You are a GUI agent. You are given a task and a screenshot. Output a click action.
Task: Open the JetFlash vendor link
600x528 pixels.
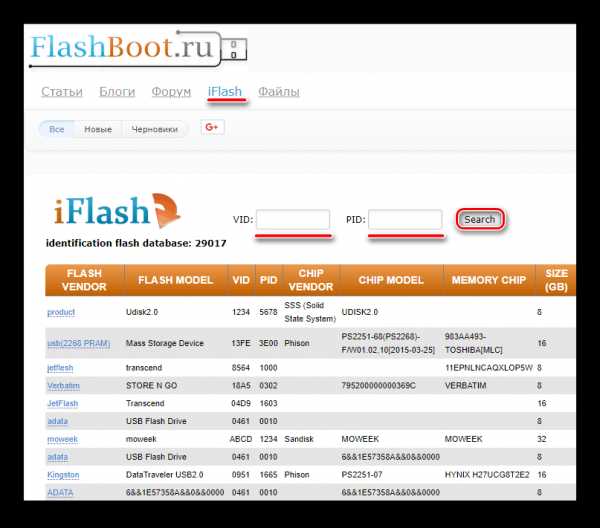coord(62,403)
